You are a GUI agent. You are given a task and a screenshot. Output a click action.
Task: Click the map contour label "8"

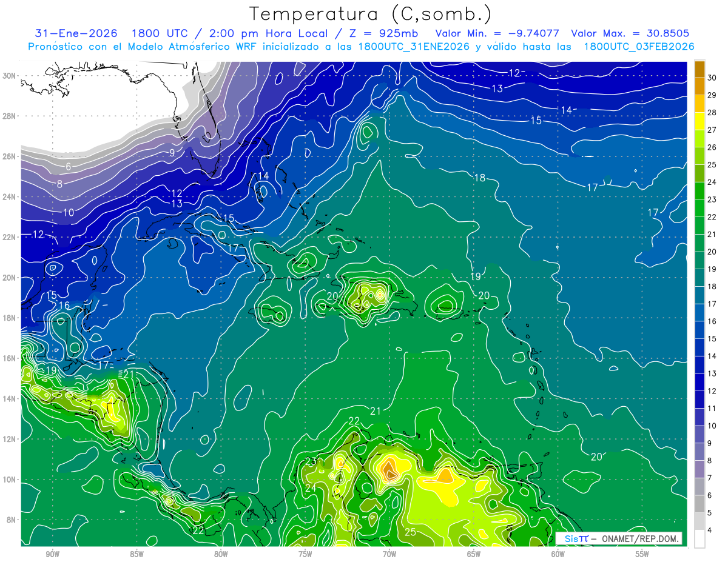[x=59, y=184]
